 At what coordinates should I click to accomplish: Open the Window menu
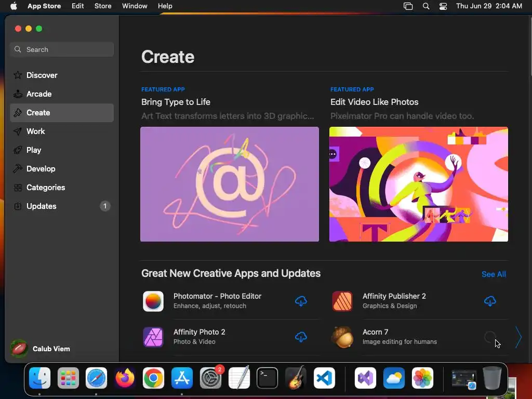coord(135,6)
